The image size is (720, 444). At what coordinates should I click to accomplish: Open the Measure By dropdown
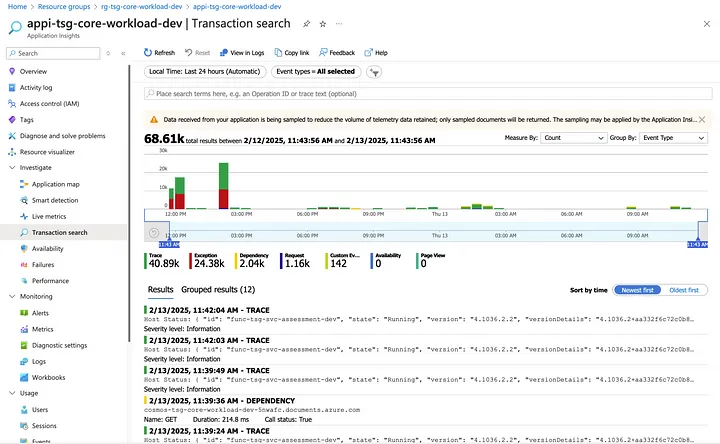point(574,138)
